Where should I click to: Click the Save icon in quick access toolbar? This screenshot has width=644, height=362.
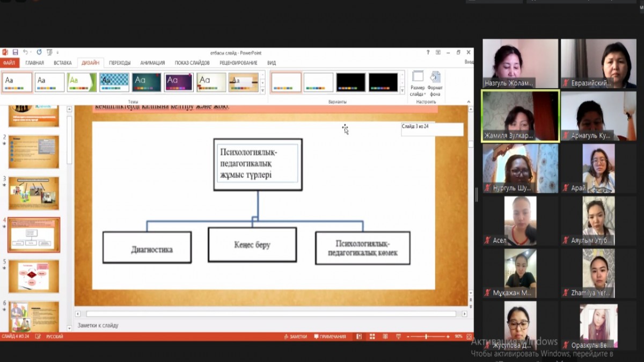[x=15, y=53]
